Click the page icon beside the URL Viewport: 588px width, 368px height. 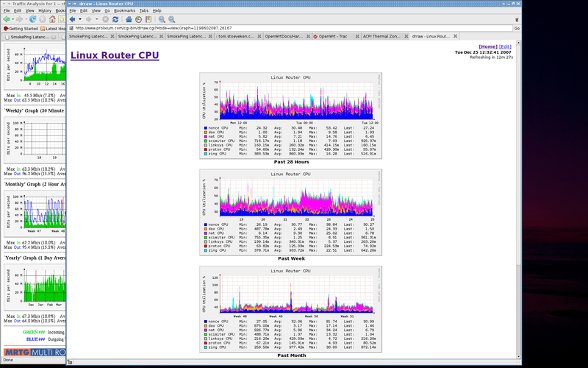71,28
